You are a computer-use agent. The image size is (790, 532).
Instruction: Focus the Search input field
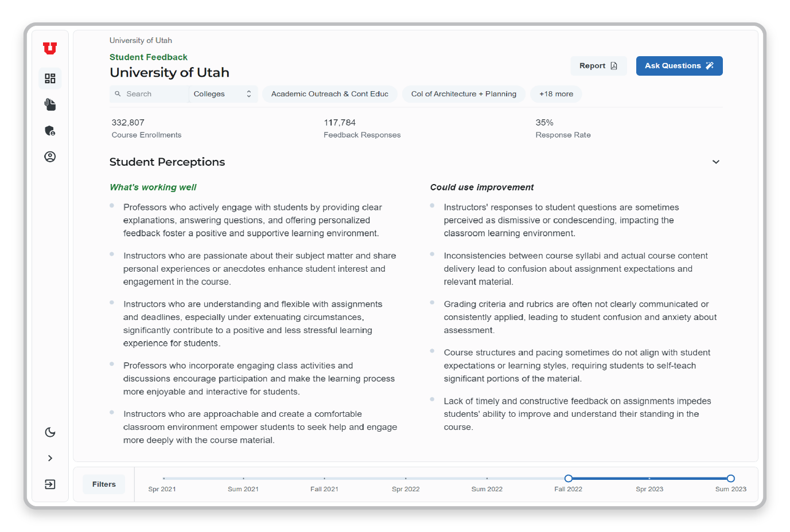149,94
